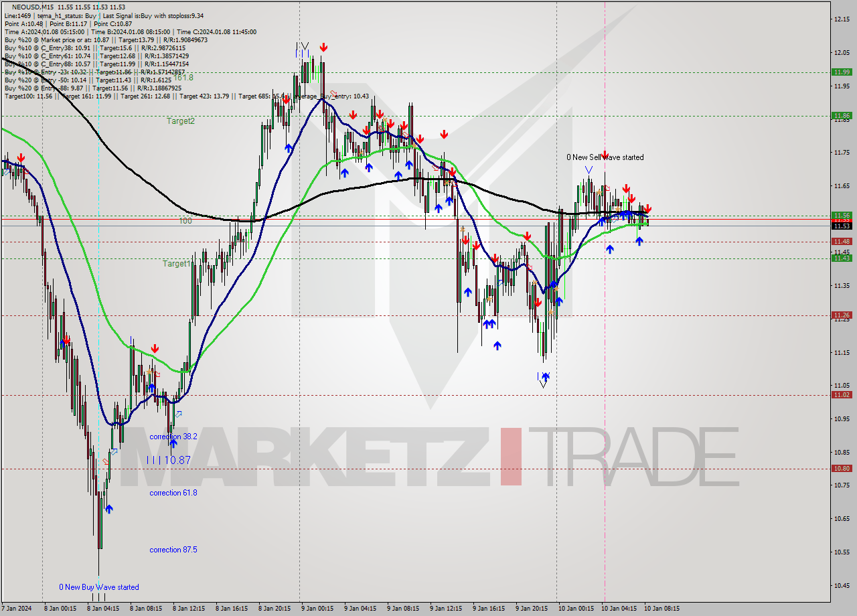The image size is (857, 616).
Task: Click the '100' Fibonacci level label
Action: pyautogui.click(x=185, y=221)
